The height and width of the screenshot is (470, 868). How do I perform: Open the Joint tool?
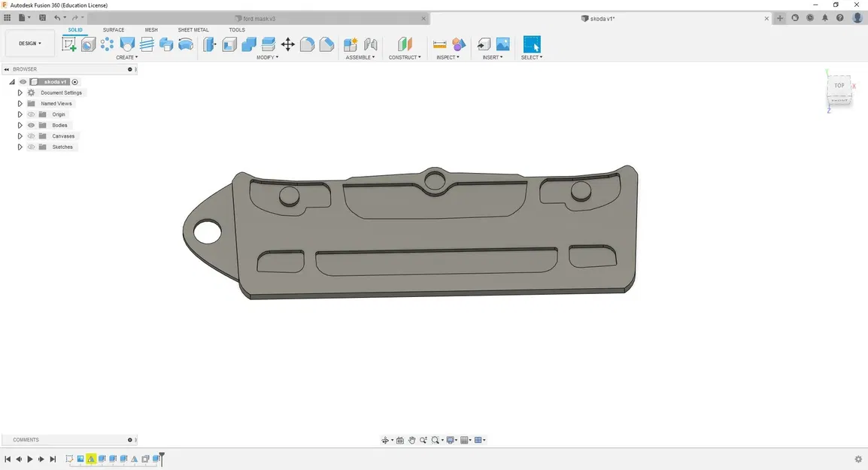click(x=370, y=44)
